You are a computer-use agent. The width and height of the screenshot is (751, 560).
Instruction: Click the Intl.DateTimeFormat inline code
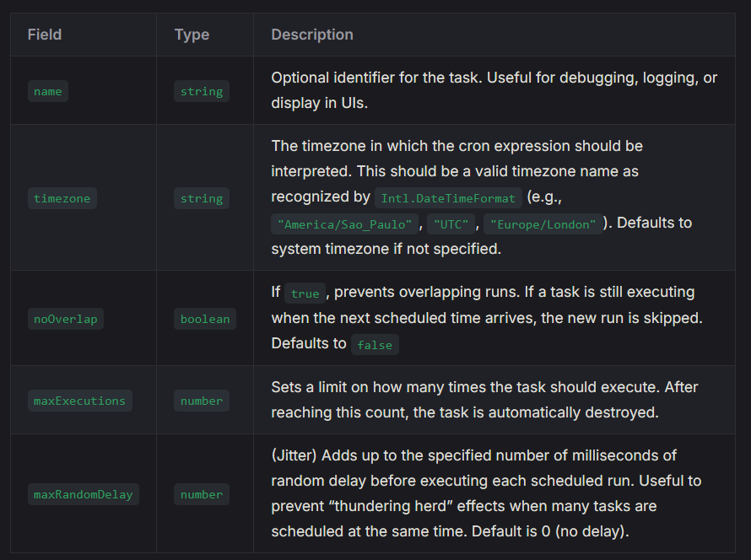pyautogui.click(x=448, y=198)
